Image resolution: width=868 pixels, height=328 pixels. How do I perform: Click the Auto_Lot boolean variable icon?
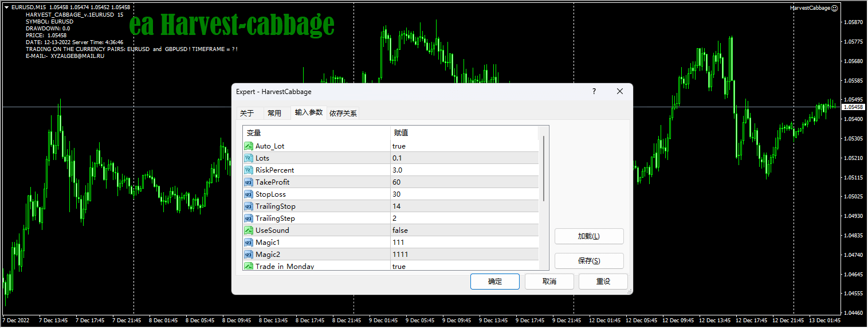(249, 146)
